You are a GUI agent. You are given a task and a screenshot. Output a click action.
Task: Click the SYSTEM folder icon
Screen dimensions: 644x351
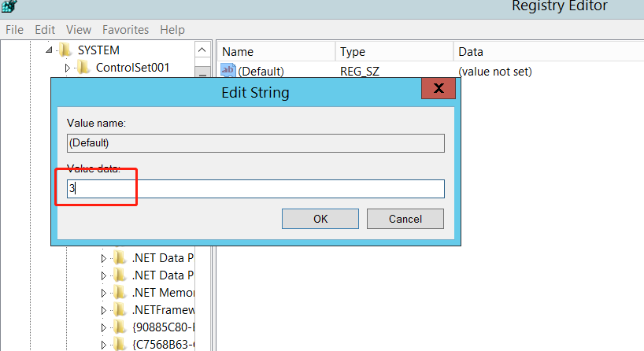[x=65, y=50]
